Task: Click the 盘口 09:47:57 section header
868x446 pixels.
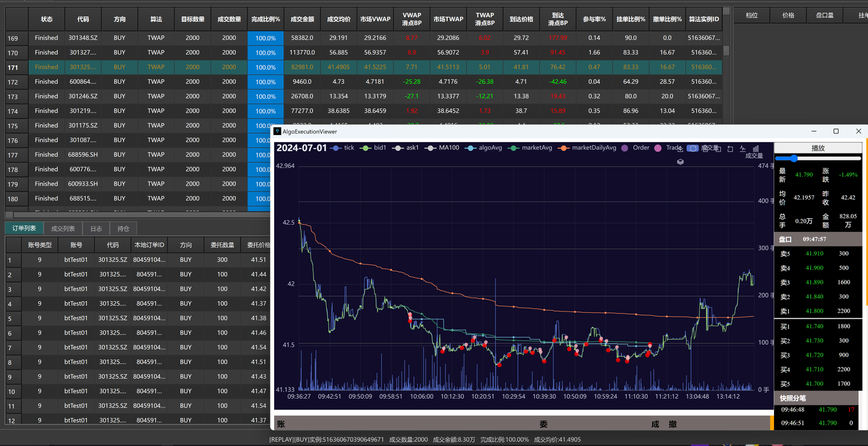Action: pyautogui.click(x=818, y=239)
